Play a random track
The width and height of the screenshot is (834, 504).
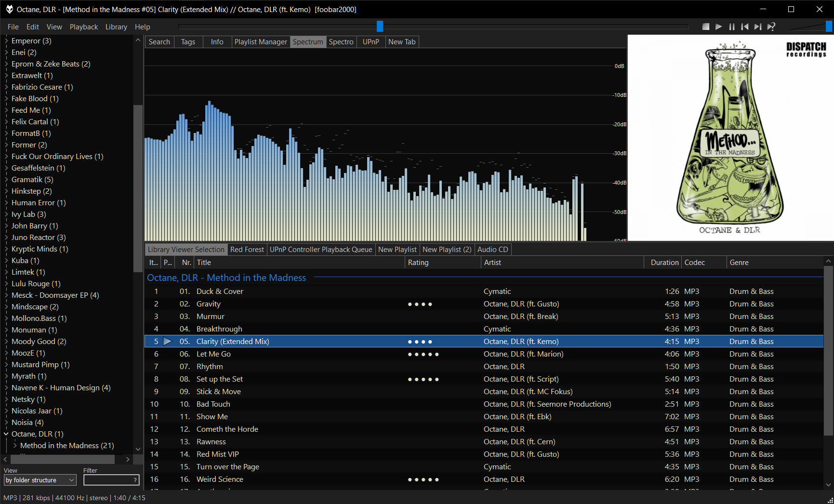pyautogui.click(x=771, y=27)
